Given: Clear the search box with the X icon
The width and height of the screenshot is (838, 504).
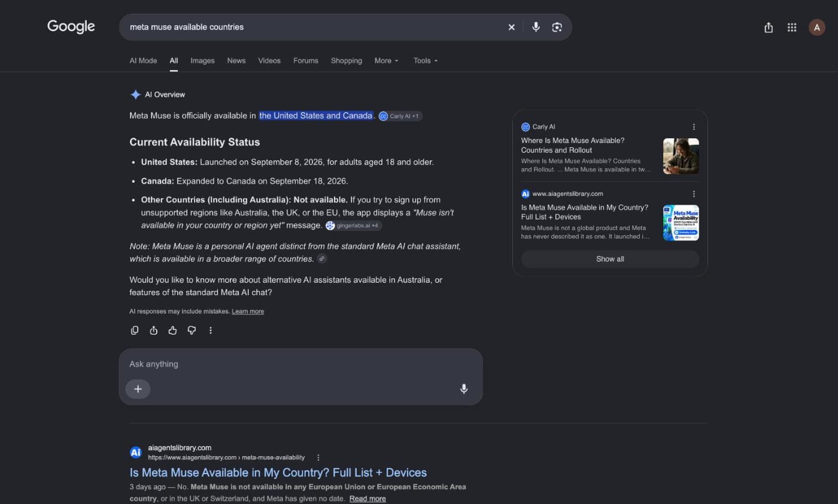Looking at the screenshot, I should click(x=511, y=27).
